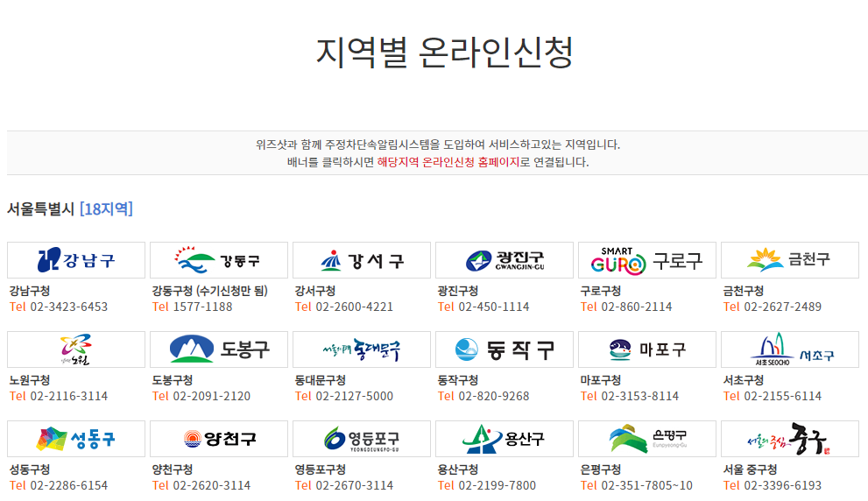This screenshot has height=501, width=868.
Task: Click phone number 02-860-2114
Action: tap(637, 307)
